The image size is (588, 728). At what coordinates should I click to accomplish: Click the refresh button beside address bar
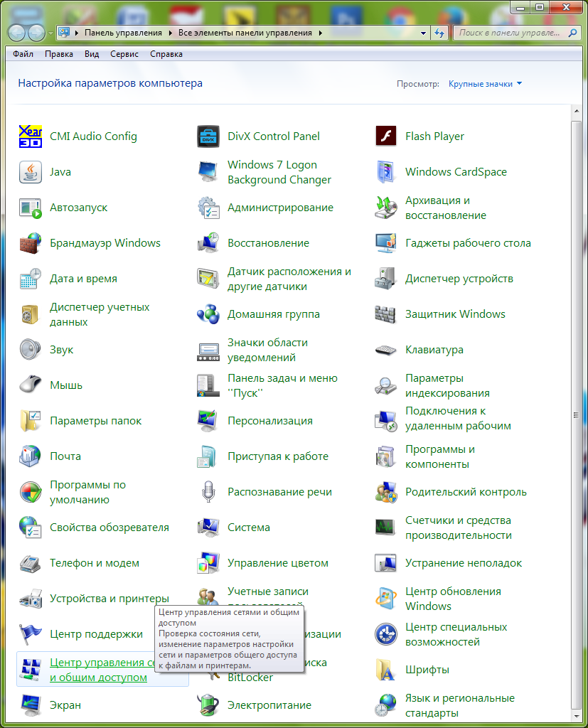click(439, 33)
